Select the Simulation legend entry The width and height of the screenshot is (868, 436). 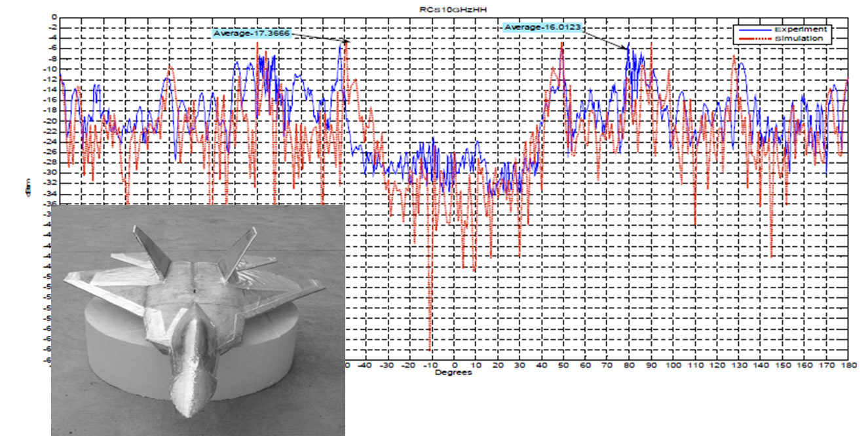pos(802,39)
